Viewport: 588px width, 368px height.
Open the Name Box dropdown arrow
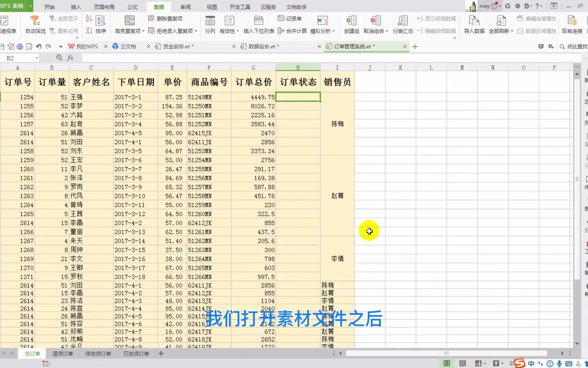[37, 58]
